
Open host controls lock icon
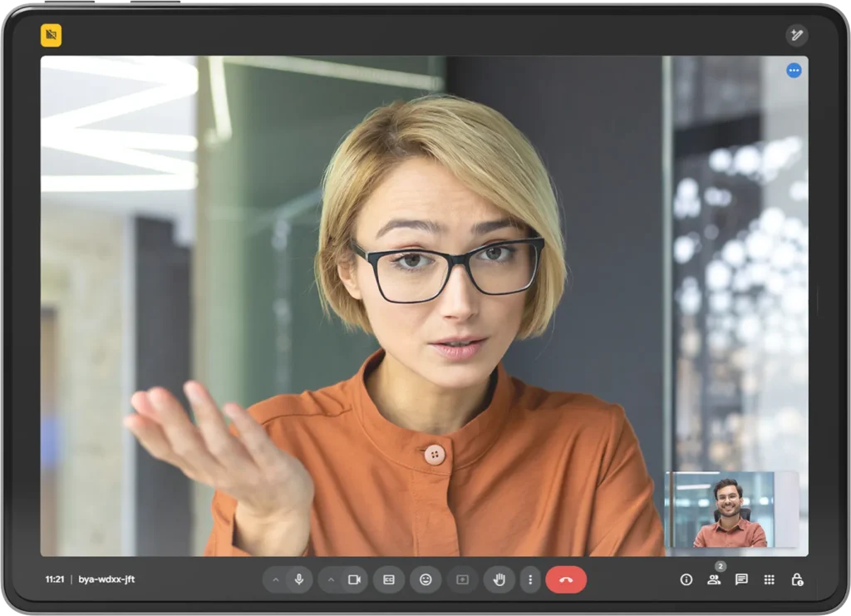[x=797, y=579]
